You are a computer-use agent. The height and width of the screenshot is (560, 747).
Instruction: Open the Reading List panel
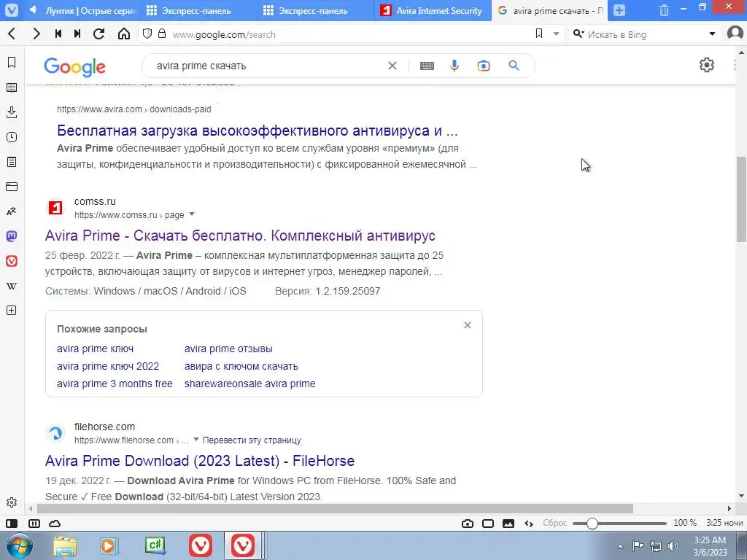click(x=12, y=87)
